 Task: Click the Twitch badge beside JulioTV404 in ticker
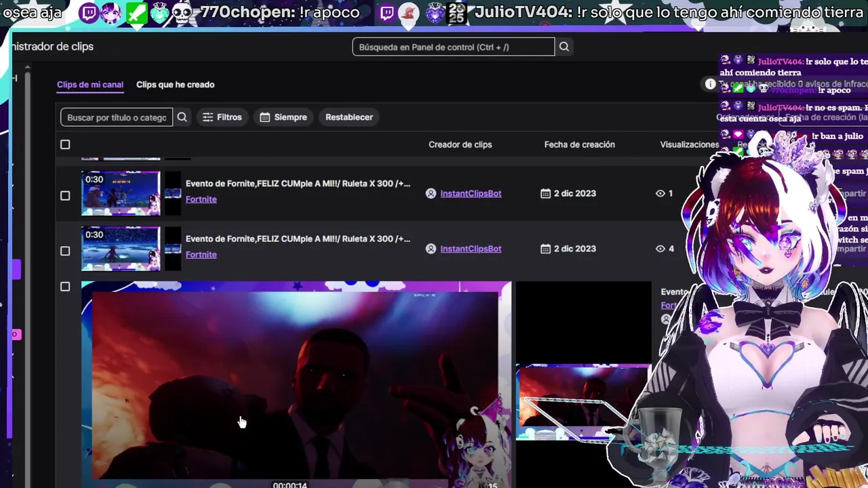coord(387,13)
